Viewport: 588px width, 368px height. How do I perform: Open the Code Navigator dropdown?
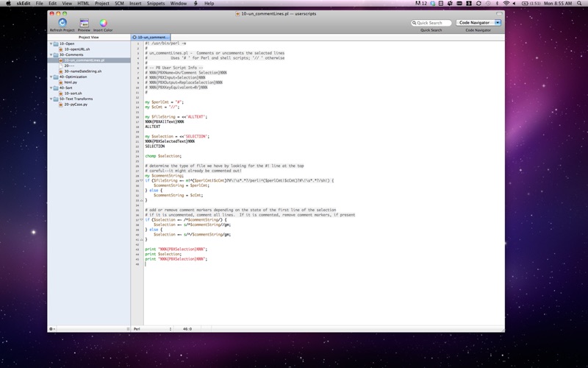tap(478, 23)
